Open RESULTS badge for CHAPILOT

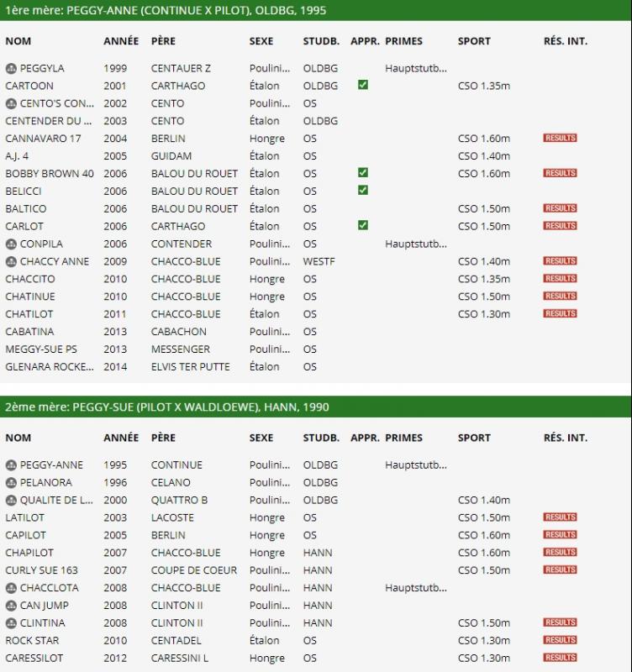click(x=560, y=552)
